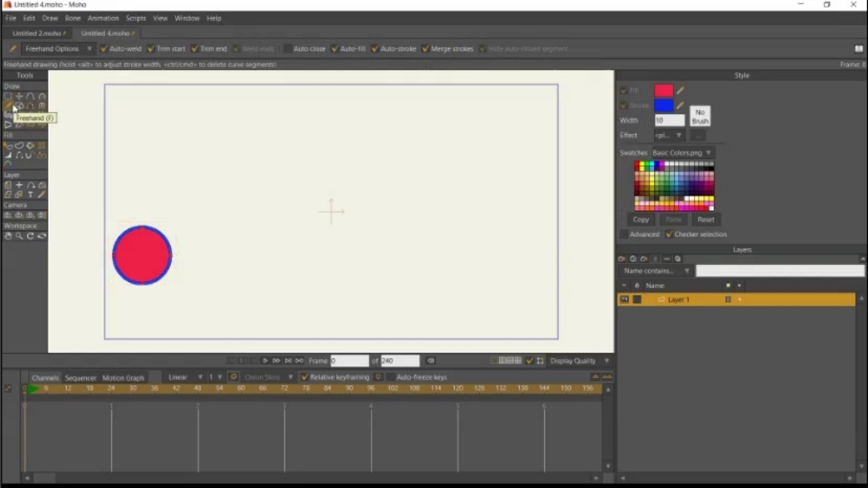
Task: Toggle the Auto-weld checkbox
Action: click(104, 49)
